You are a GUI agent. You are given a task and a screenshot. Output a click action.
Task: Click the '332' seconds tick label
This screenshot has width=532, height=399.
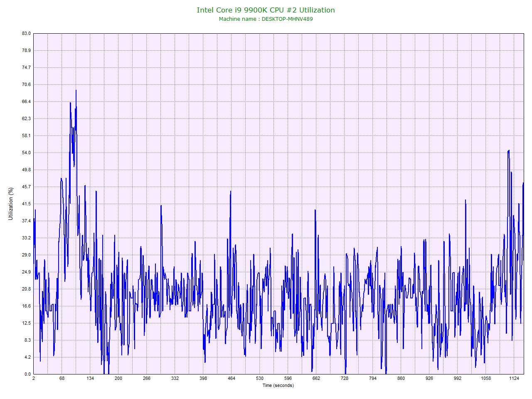tap(175, 379)
